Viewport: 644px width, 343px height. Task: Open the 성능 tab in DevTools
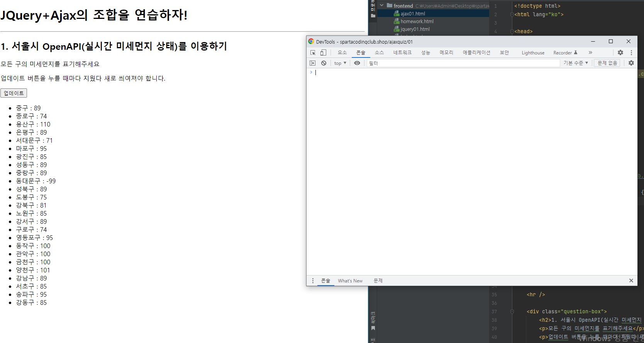click(x=425, y=52)
